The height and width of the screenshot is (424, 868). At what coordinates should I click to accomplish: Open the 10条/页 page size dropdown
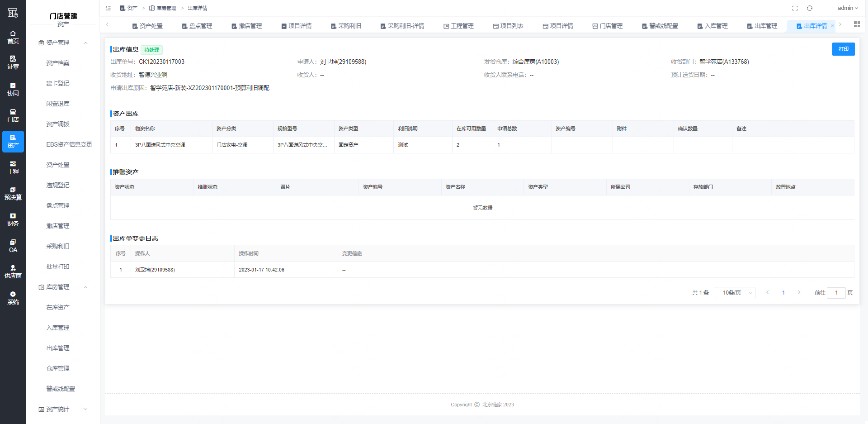coord(735,293)
